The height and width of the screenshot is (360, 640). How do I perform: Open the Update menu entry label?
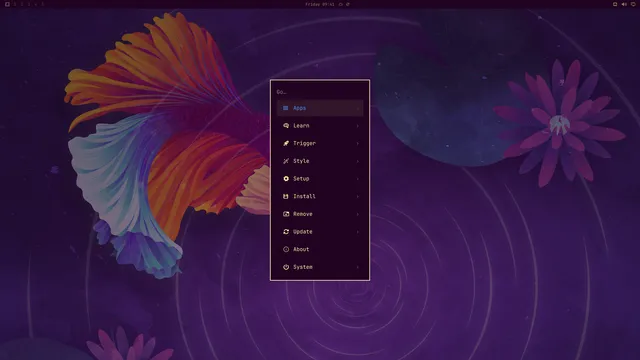point(303,231)
